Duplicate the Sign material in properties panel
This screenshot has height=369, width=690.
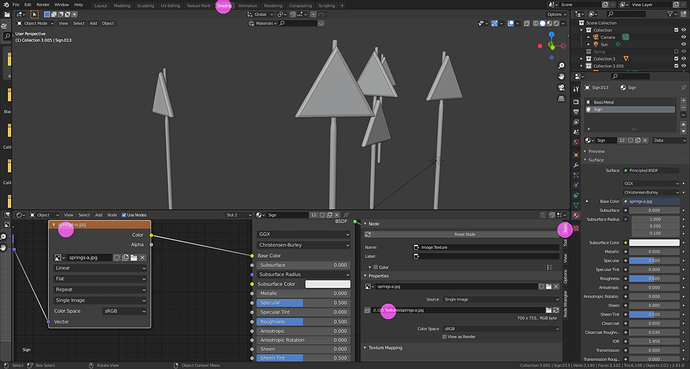(x=638, y=140)
